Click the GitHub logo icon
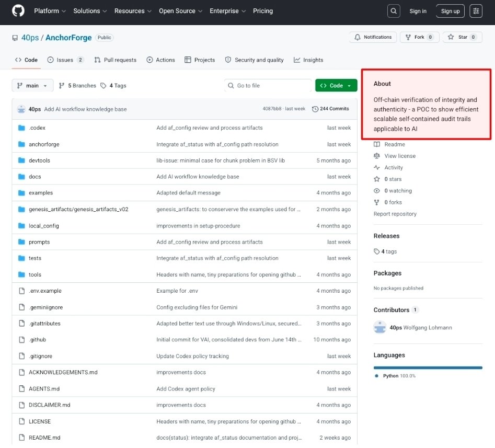Screen dimensions: 495x448 [18, 11]
